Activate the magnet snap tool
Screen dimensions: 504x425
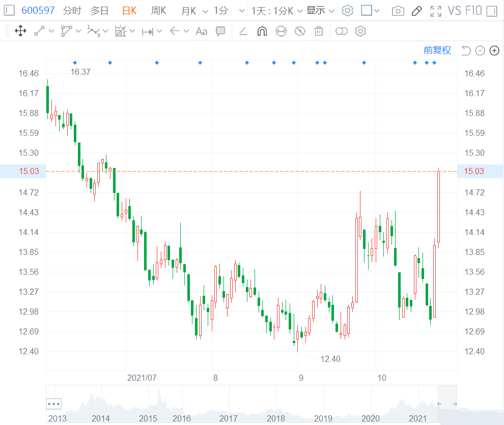(262, 32)
